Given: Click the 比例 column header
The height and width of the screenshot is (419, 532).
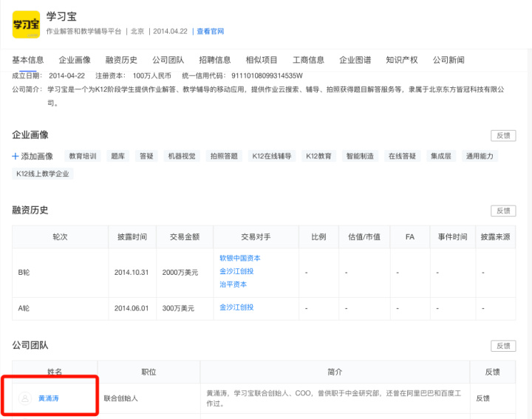Looking at the screenshot, I should pos(318,236).
